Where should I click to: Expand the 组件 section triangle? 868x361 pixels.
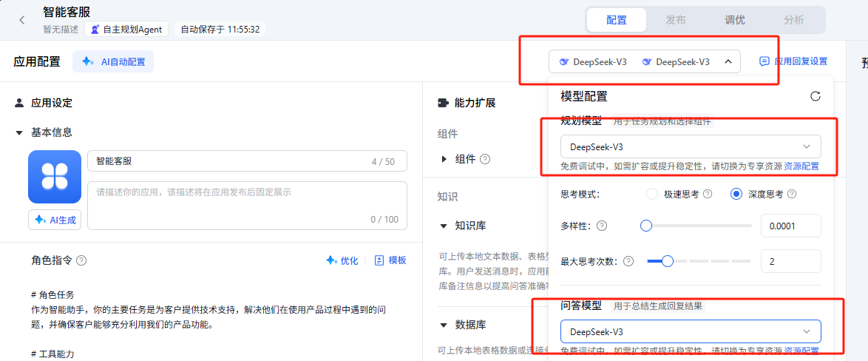click(x=444, y=160)
